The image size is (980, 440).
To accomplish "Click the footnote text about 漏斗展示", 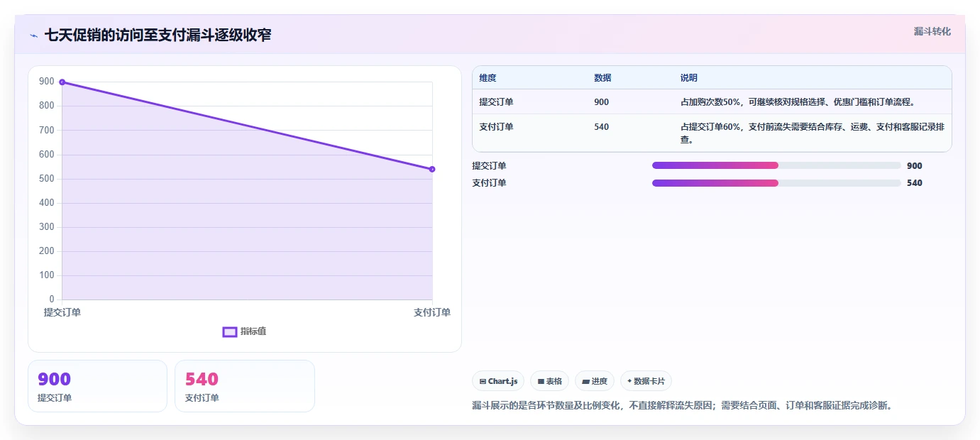I will [x=682, y=406].
